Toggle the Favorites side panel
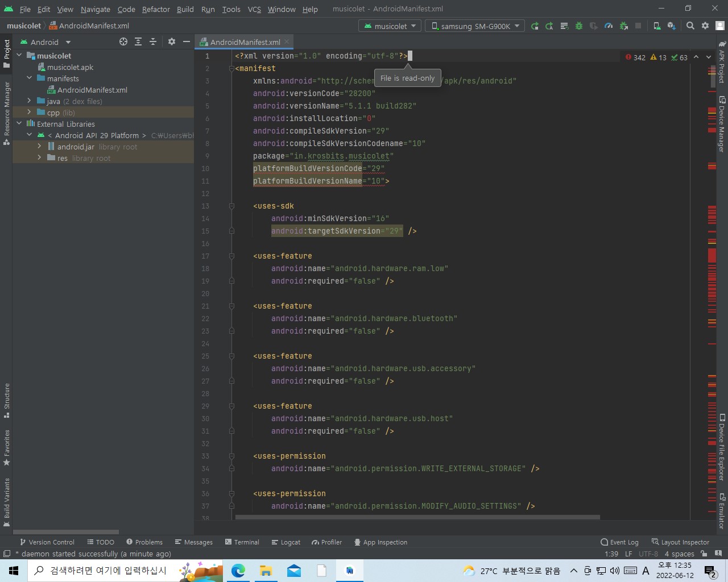Image resolution: width=728 pixels, height=582 pixels. pos(7,448)
